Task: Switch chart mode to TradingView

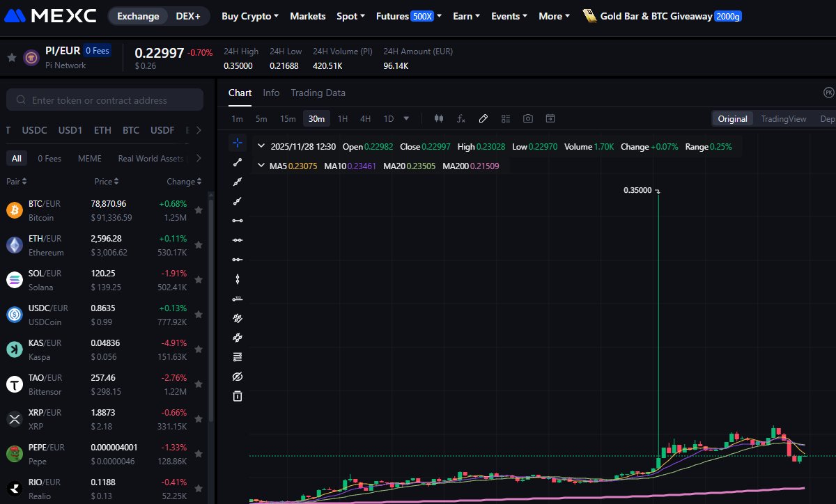Action: [x=783, y=118]
